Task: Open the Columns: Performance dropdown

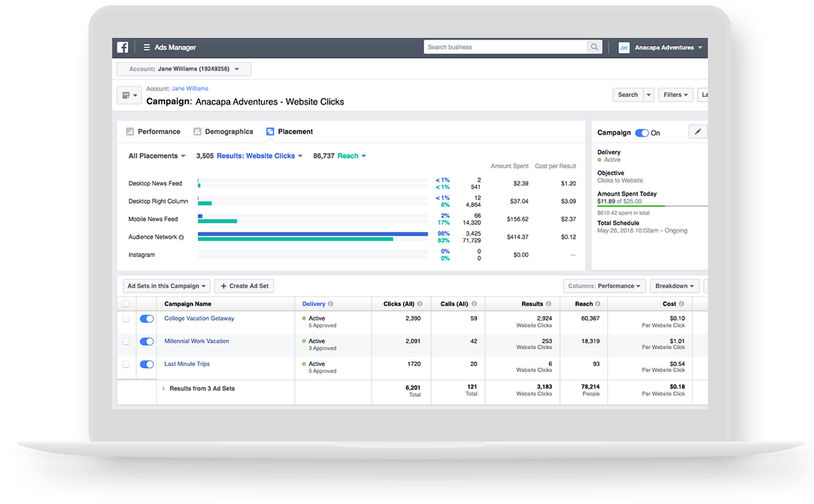Action: click(604, 286)
